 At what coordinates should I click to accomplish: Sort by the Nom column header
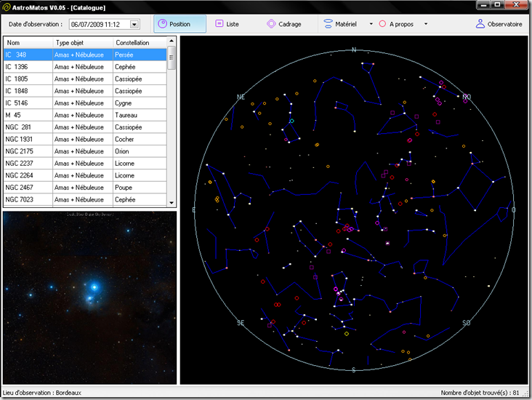coord(28,43)
